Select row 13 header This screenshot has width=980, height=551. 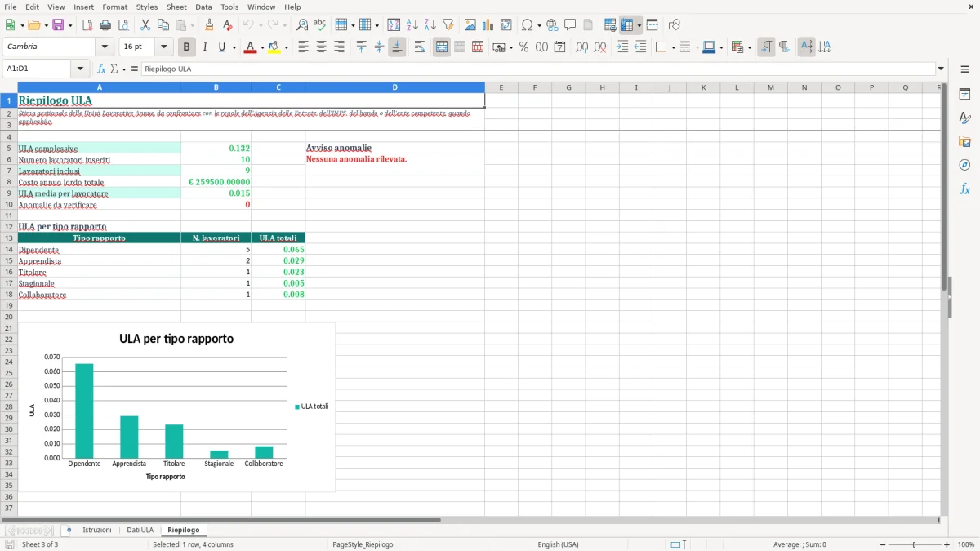click(x=9, y=238)
